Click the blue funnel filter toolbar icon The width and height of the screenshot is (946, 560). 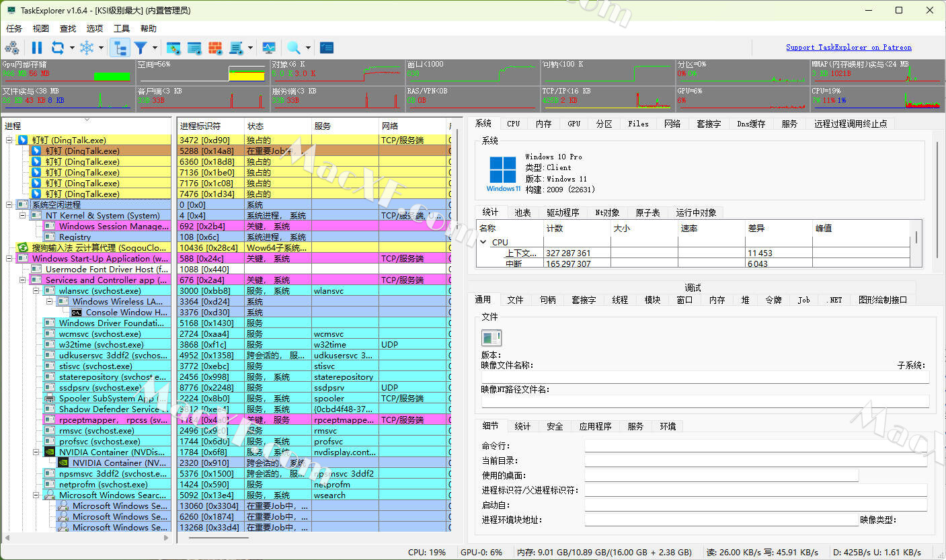pyautogui.click(x=141, y=48)
